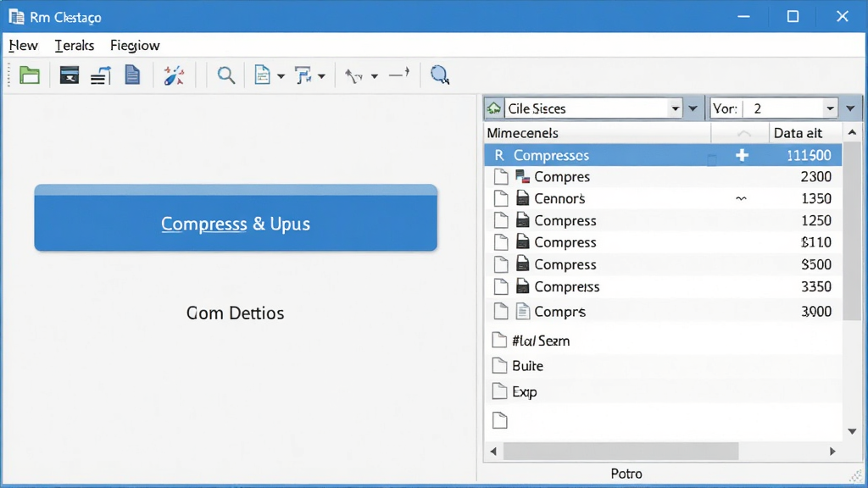The width and height of the screenshot is (868, 488).
Task: Click the page icon beside Buite
Action: [x=499, y=365]
